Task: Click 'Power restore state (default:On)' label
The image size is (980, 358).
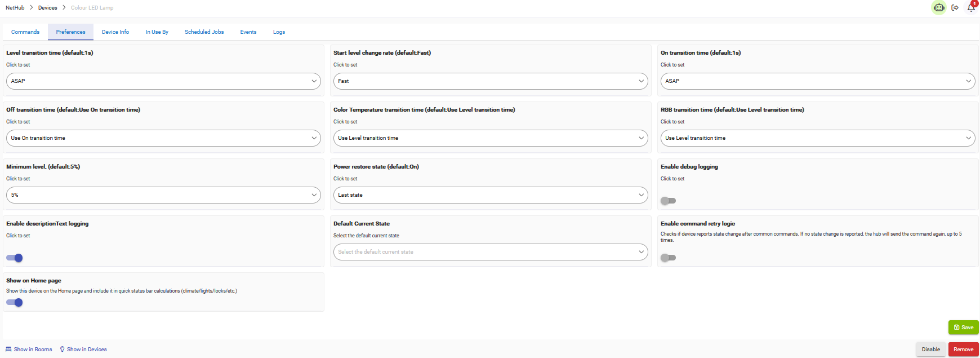Action: 376,167
